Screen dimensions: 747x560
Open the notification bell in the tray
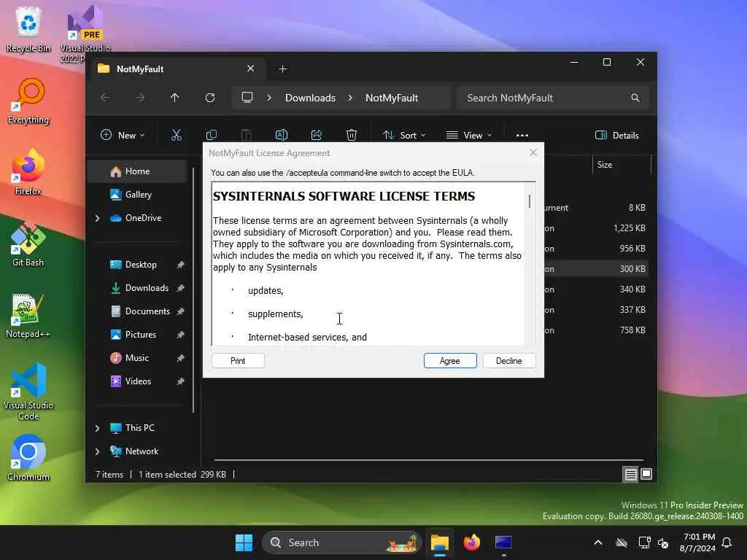[727, 542]
